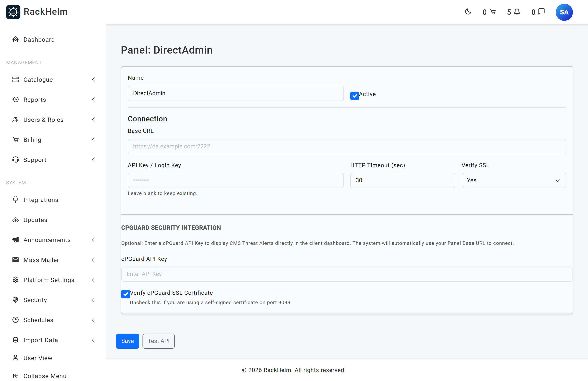This screenshot has height=381, width=588.
Task: Click the notification count '5' text
Action: (x=509, y=12)
